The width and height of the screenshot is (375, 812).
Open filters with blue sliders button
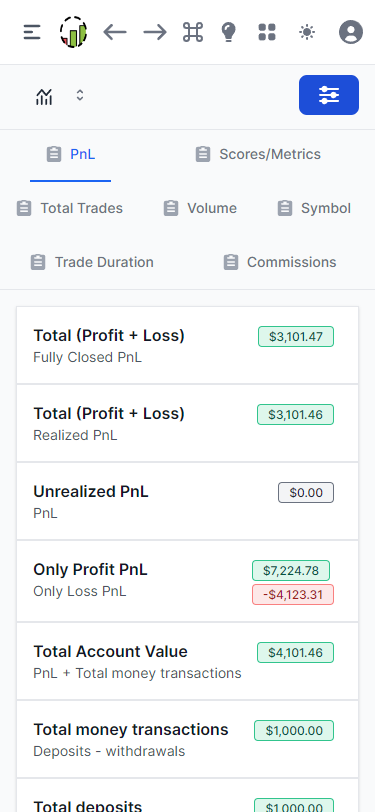coord(329,95)
